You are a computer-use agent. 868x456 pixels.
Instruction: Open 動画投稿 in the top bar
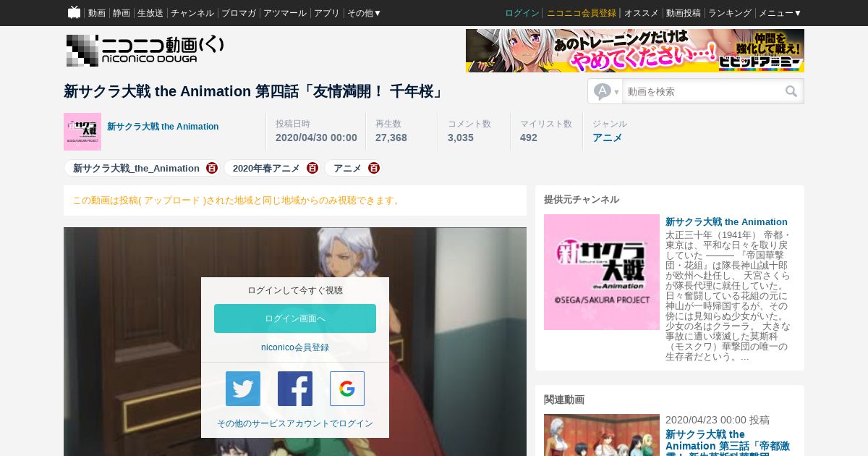(x=684, y=13)
